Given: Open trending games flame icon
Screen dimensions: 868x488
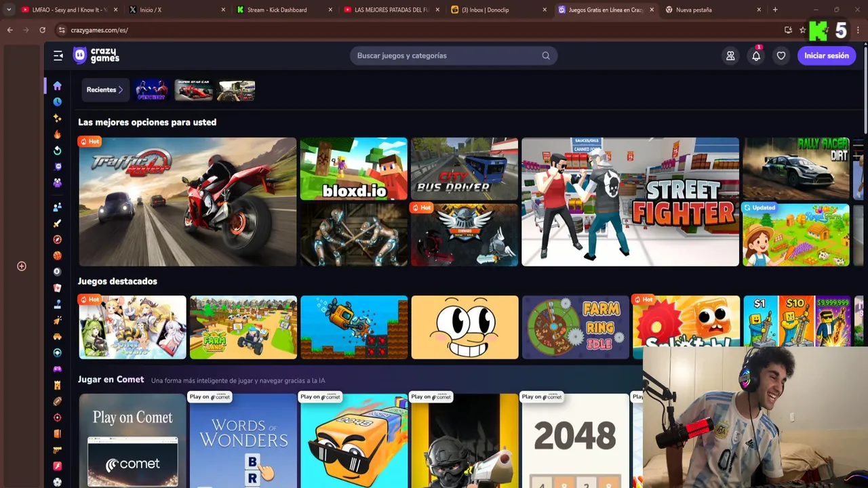Looking at the screenshot, I should click(57, 134).
